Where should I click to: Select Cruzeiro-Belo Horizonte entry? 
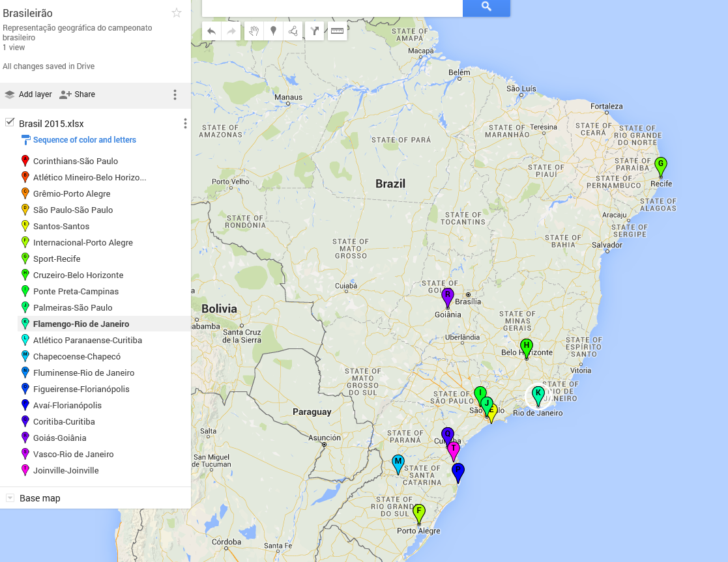tap(78, 275)
